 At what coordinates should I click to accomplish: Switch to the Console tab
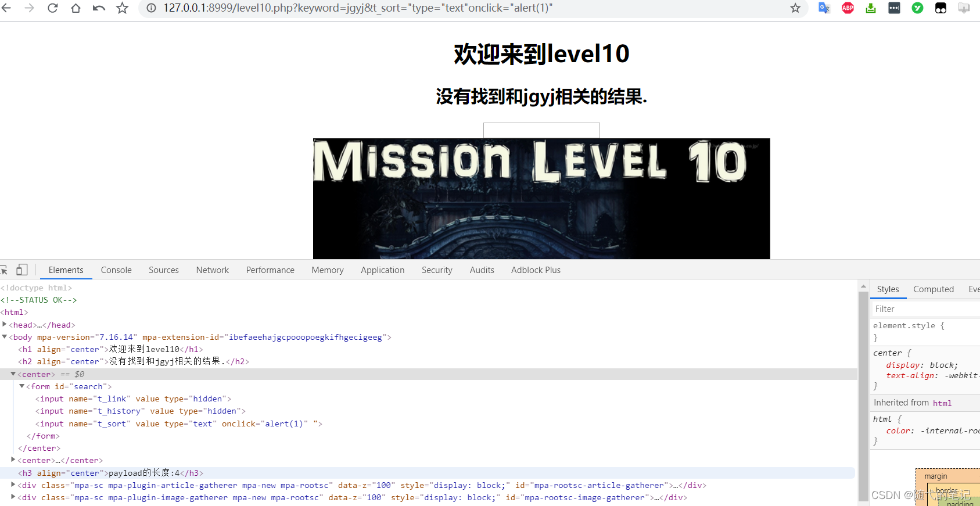116,270
